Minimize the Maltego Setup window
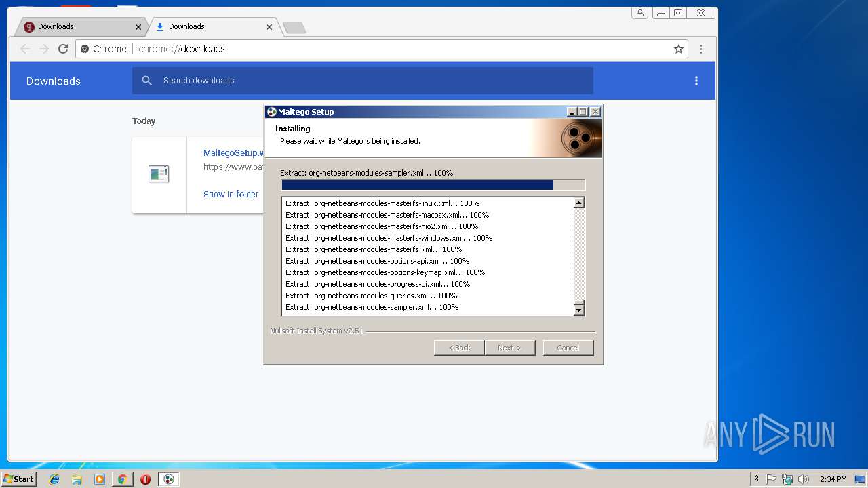 point(572,112)
